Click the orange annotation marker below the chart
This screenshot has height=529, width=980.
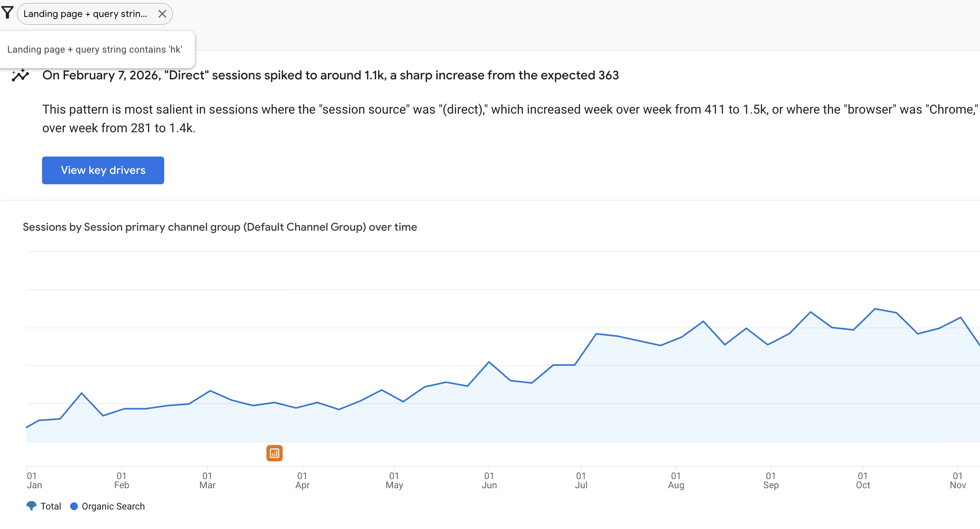pos(274,452)
